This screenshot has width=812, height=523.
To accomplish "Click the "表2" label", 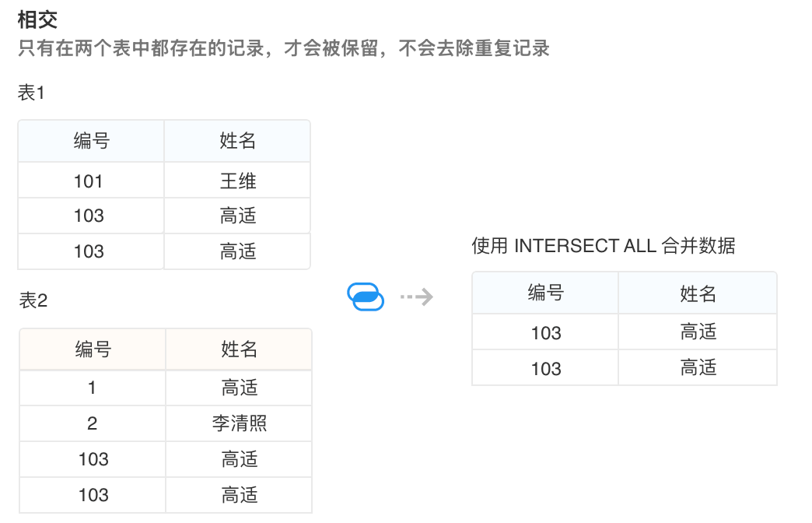I will point(33,300).
